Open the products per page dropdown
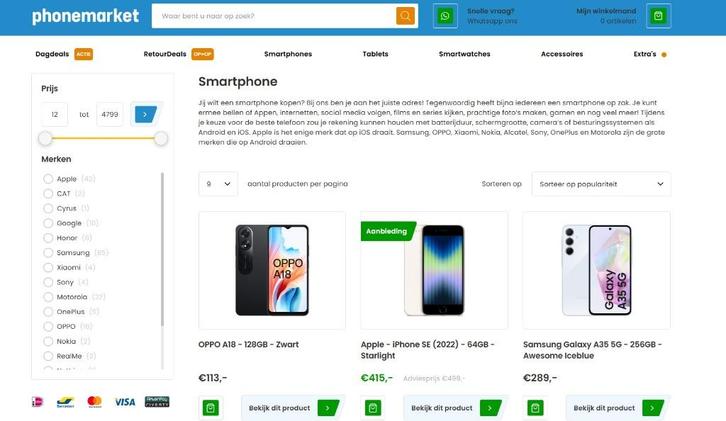The image size is (726, 421). pyautogui.click(x=218, y=184)
